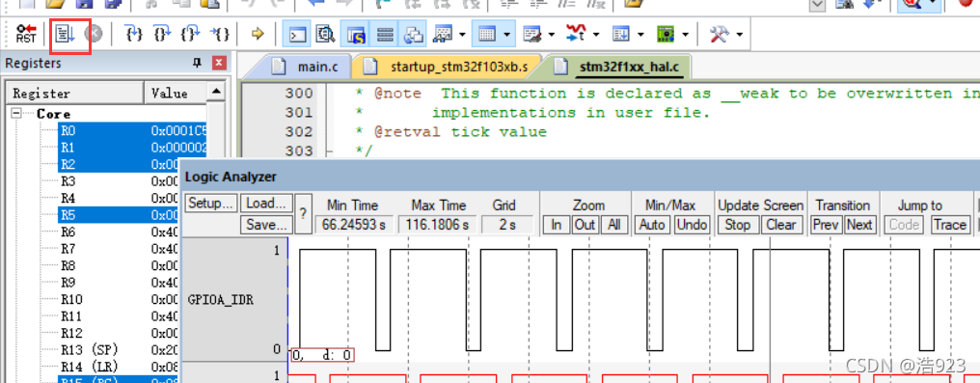980x383 pixels.
Task: Click the Step Out icon
Action: click(190, 34)
